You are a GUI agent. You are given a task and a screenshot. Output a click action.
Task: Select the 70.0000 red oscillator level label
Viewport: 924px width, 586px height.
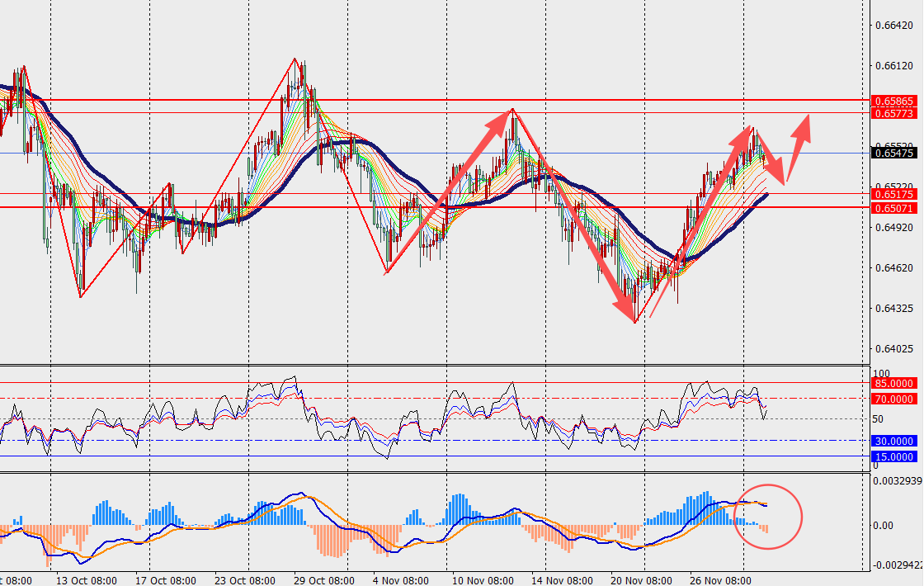[893, 399]
